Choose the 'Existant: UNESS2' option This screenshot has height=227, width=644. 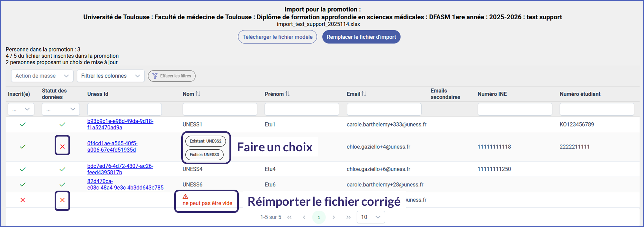[x=205, y=141]
